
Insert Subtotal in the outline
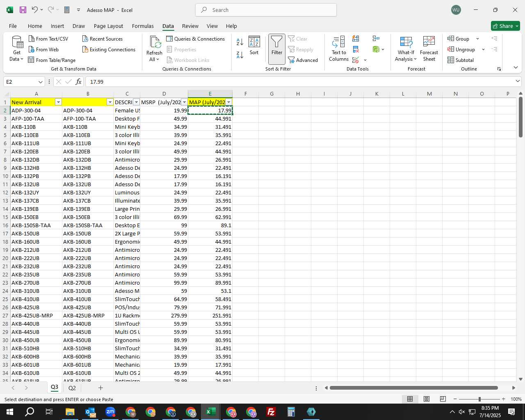pos(461,60)
